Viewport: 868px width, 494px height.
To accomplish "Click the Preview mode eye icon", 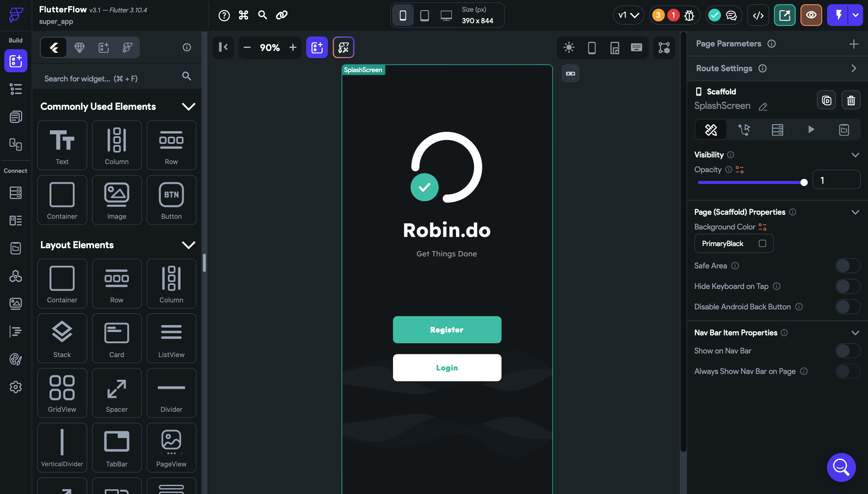I will click(811, 15).
